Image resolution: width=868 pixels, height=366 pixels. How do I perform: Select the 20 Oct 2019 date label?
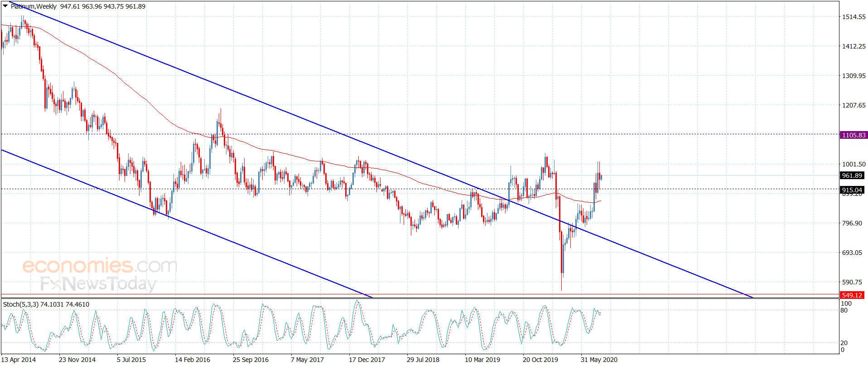pos(540,360)
